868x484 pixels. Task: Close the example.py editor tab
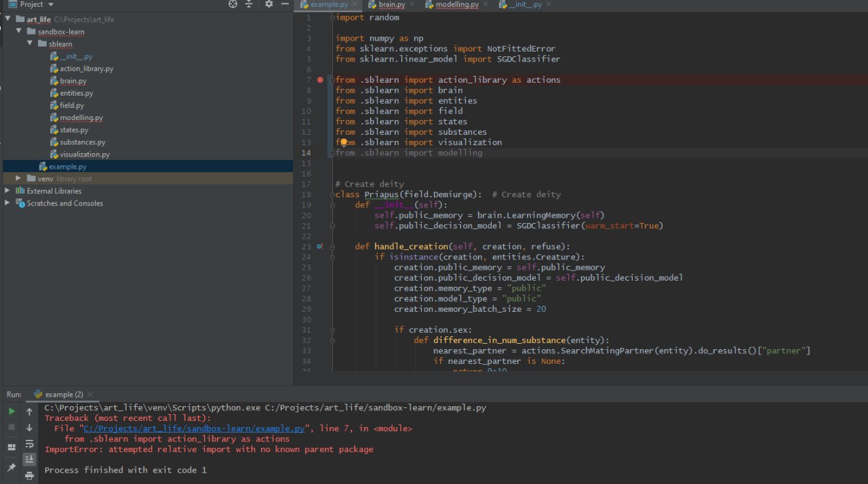(354, 4)
